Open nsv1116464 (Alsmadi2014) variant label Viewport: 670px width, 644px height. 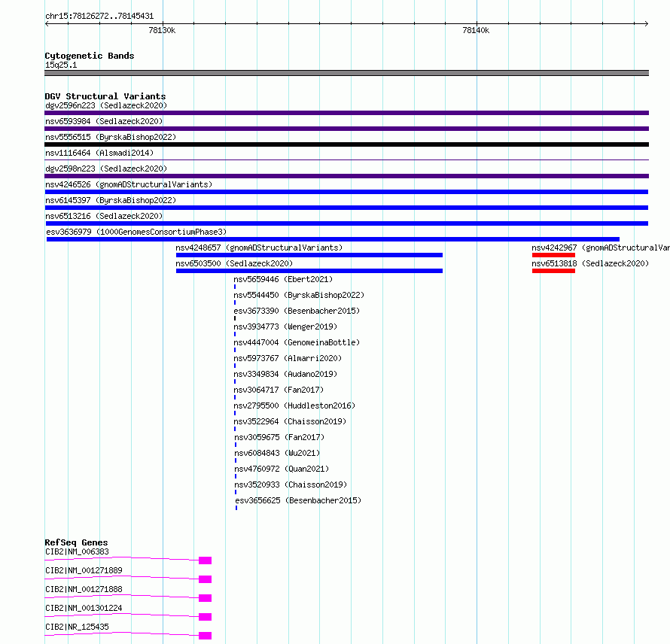coord(99,153)
